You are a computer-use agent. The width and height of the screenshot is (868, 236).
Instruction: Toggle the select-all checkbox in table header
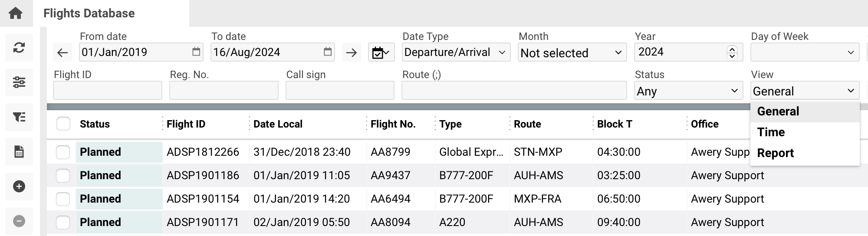[x=63, y=124]
